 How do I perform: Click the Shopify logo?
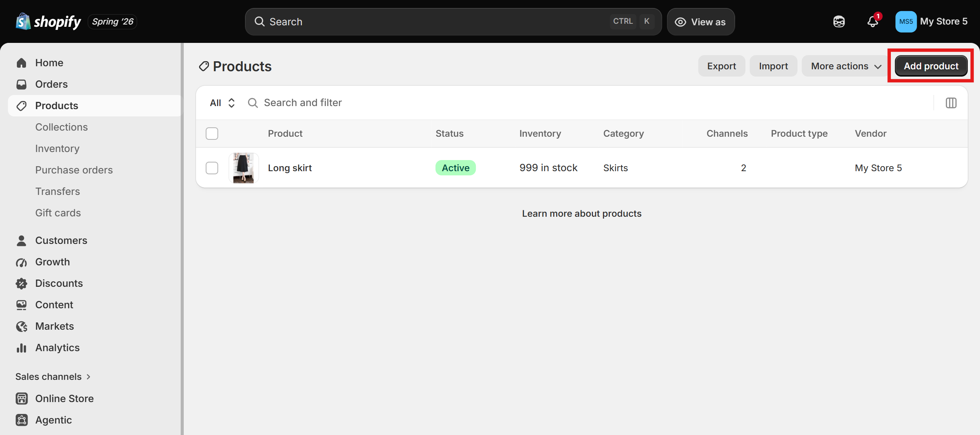coord(48,22)
